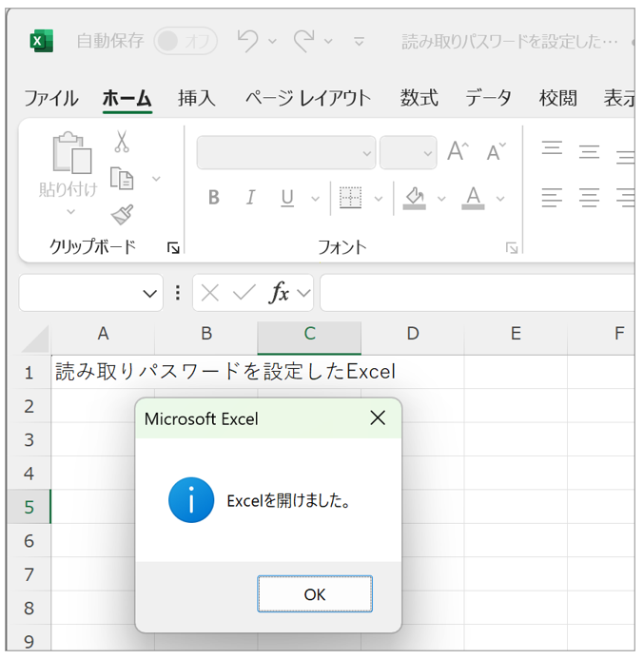Open the ページ レイアウト tab
The image size is (644, 659).
pyautogui.click(x=308, y=98)
